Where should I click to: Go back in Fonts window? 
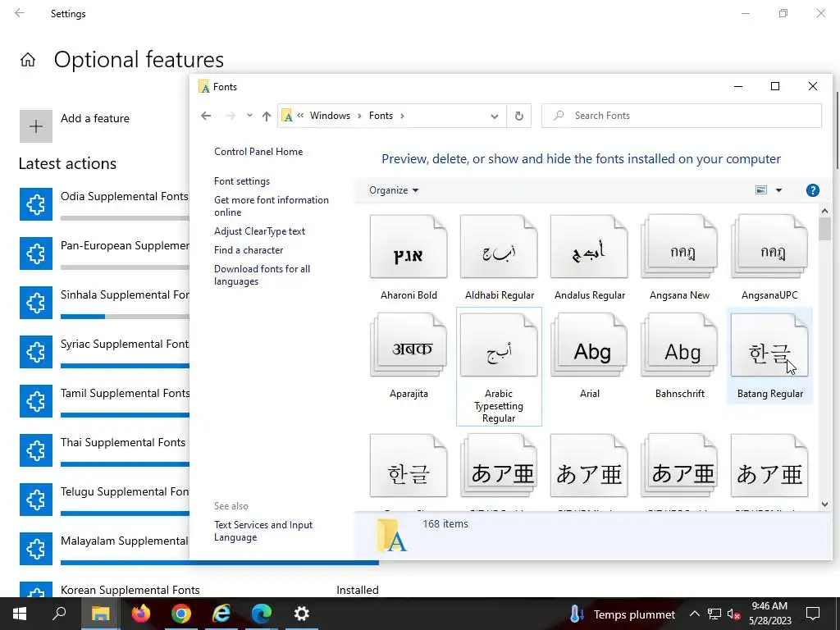click(x=206, y=116)
